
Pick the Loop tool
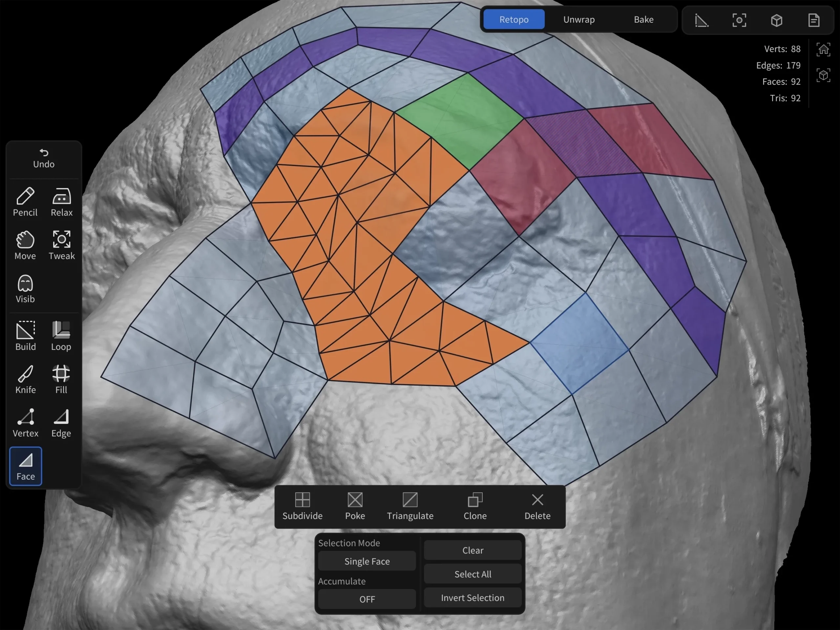click(61, 336)
